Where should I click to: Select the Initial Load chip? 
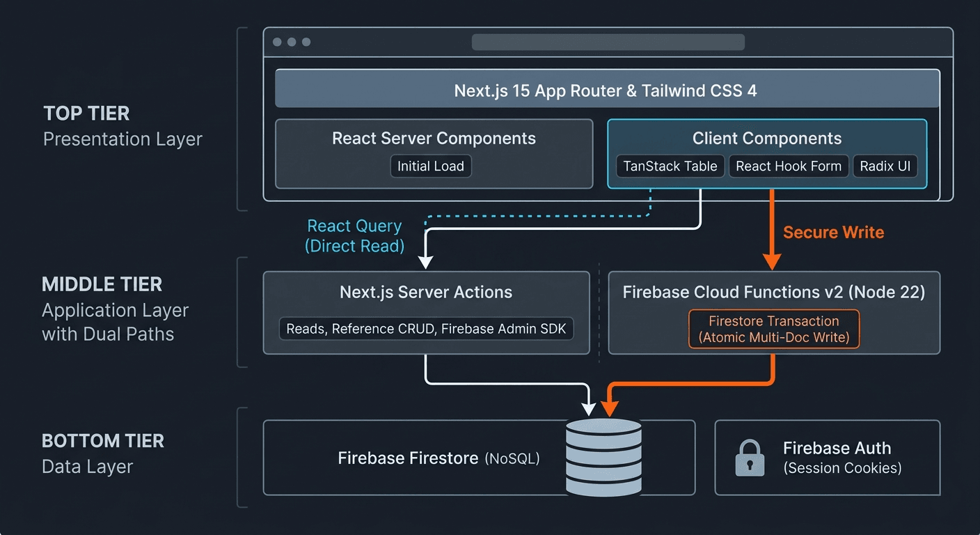pyautogui.click(x=431, y=166)
